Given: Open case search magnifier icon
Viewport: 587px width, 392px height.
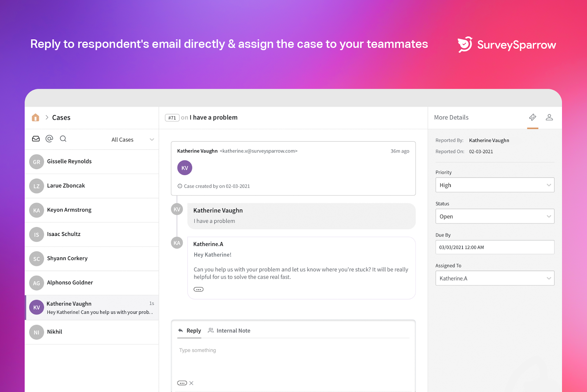Looking at the screenshot, I should [x=63, y=139].
